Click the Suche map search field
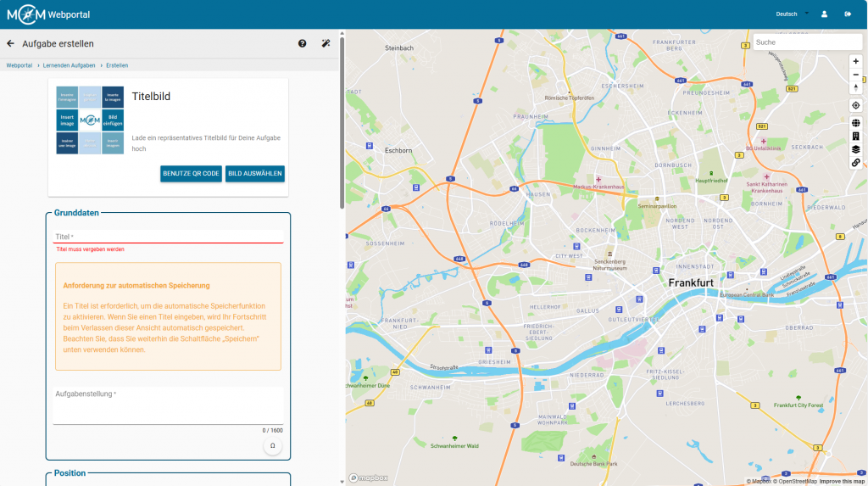This screenshot has width=868, height=486. click(x=806, y=42)
